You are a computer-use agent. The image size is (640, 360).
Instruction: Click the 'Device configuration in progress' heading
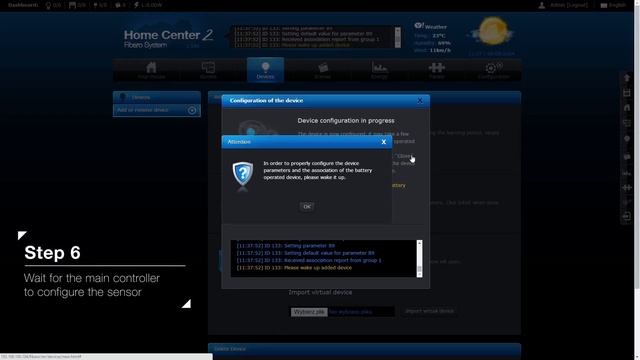(346, 121)
